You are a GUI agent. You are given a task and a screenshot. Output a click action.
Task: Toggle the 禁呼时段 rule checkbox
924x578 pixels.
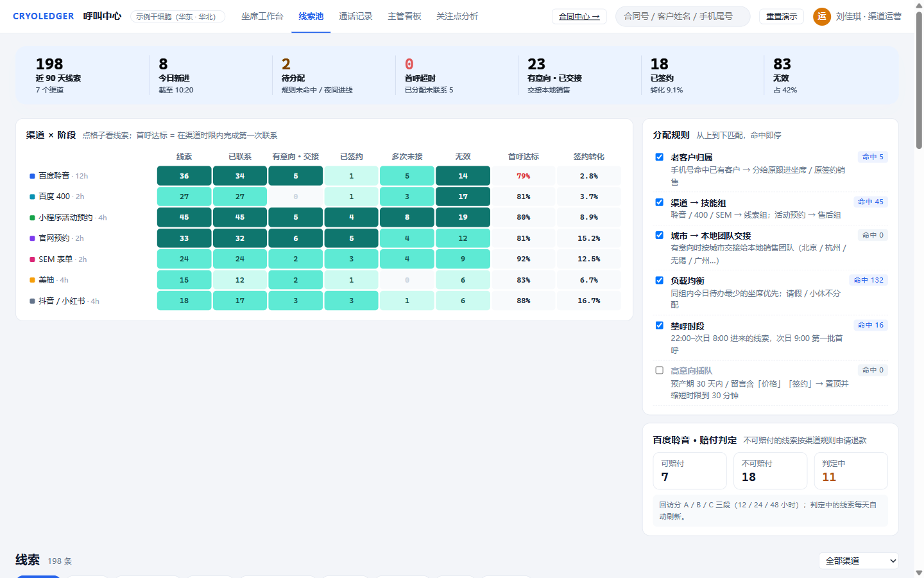(659, 326)
